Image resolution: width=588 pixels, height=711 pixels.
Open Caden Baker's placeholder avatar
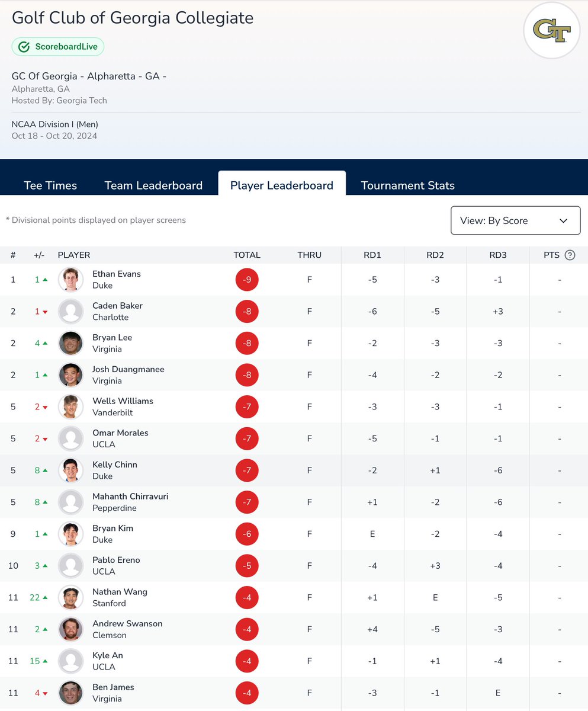(71, 312)
